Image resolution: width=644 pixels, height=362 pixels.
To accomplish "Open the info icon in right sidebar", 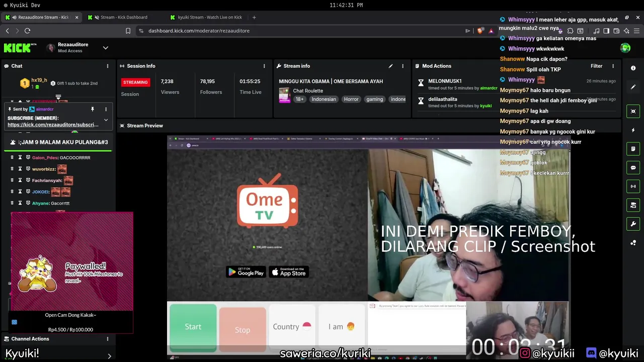I will pyautogui.click(x=633, y=68).
